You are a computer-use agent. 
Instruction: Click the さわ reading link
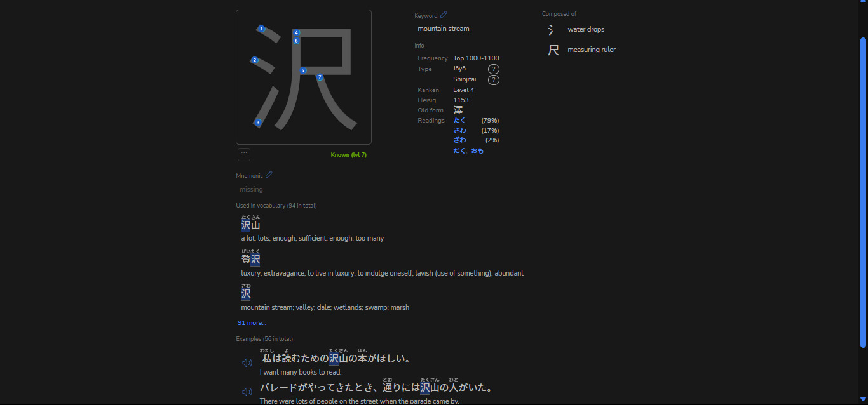click(459, 131)
